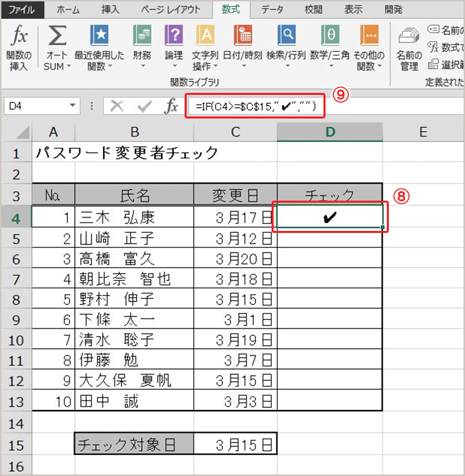Viewport: 465px width, 476px height.
Task: Click the select-all corner triangle
Action: [x=22, y=133]
